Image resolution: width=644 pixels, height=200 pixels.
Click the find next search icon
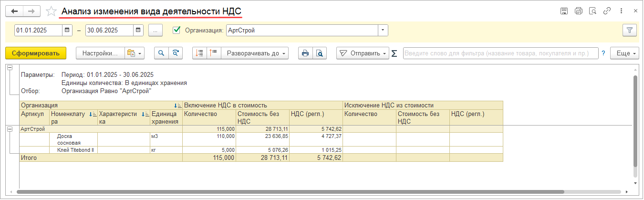pos(176,53)
